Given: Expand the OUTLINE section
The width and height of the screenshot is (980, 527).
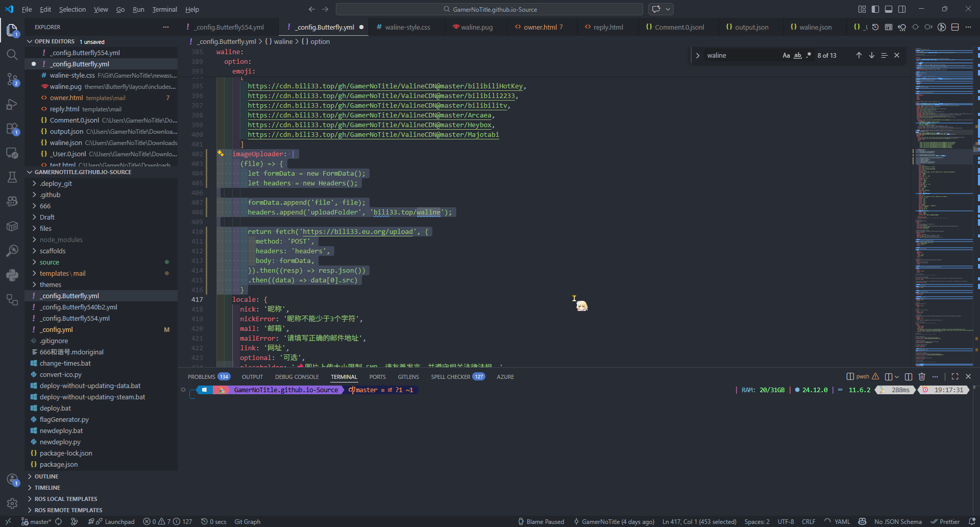Looking at the screenshot, I should [x=46, y=476].
